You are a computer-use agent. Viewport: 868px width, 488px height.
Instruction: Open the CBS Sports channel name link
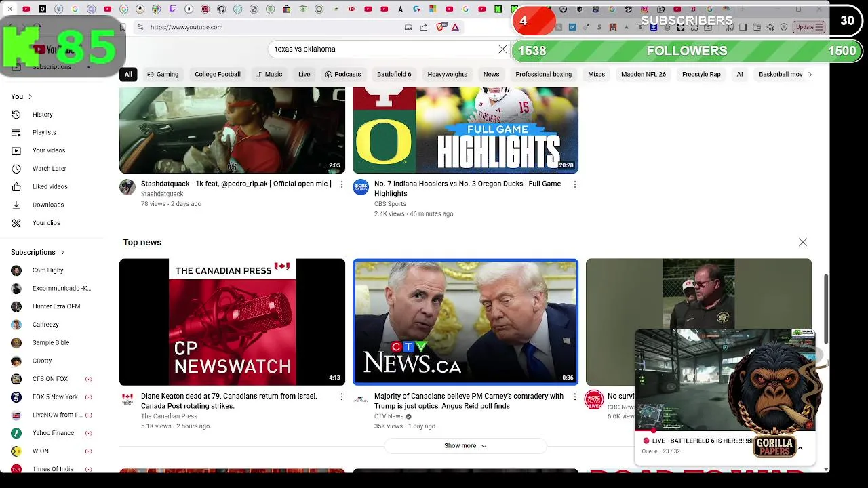point(390,204)
